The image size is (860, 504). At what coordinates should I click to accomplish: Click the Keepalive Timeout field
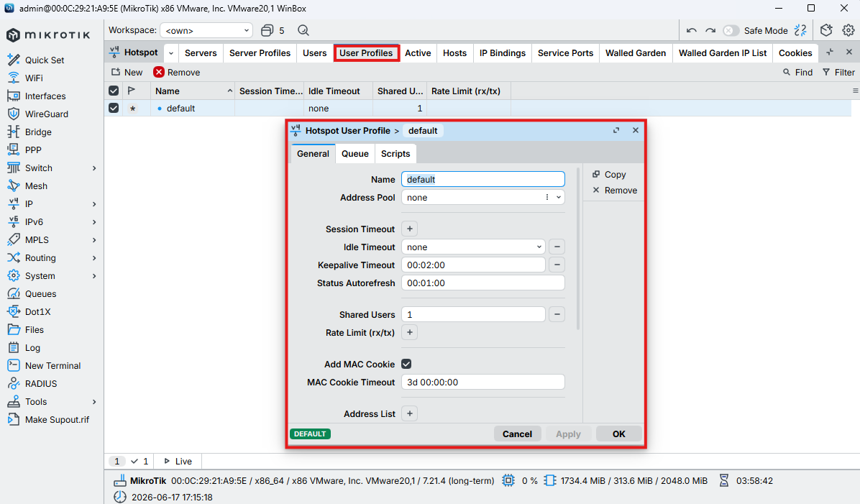click(473, 265)
